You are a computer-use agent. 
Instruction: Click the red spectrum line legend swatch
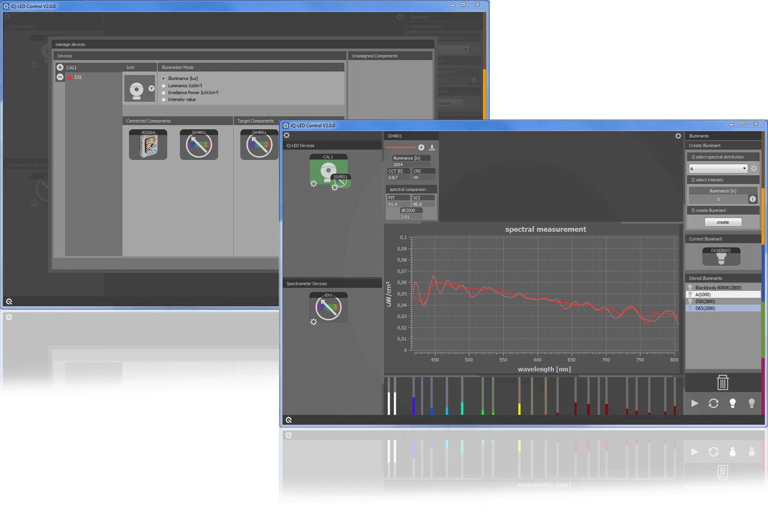click(x=400, y=147)
